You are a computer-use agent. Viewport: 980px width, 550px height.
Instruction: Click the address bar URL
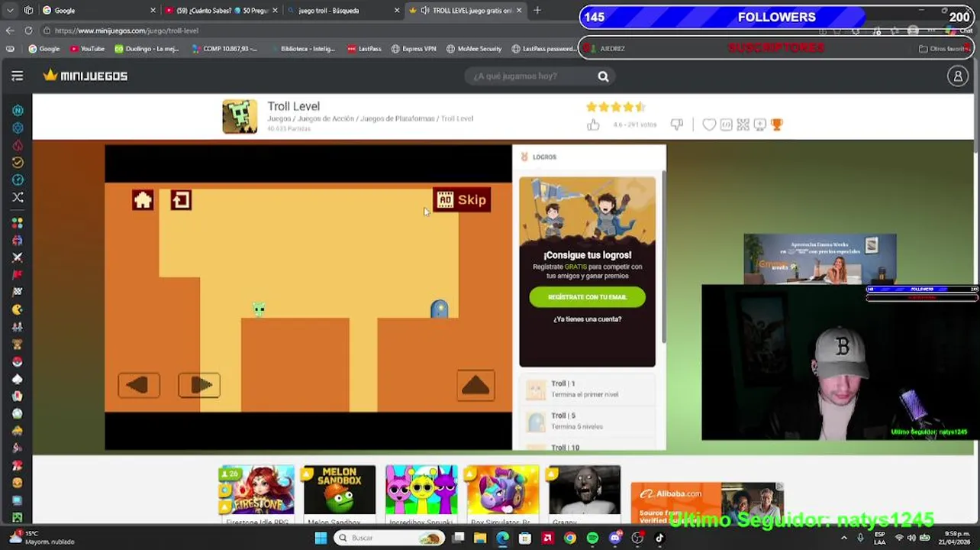pyautogui.click(x=127, y=31)
